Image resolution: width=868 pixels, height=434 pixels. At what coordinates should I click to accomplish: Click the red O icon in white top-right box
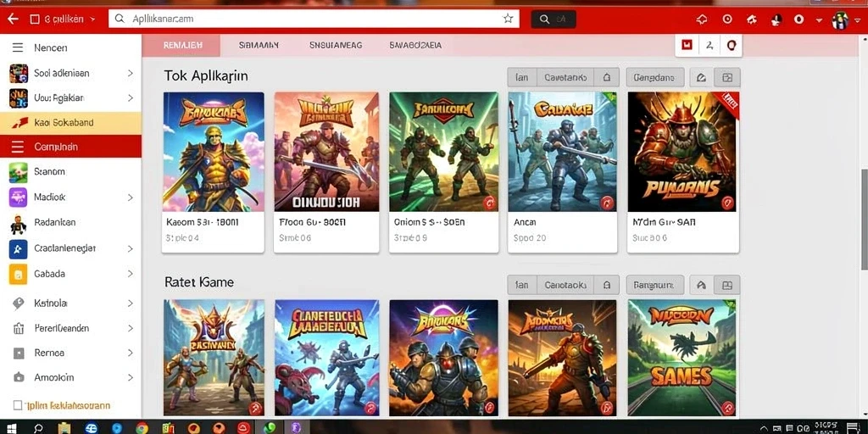coord(731,46)
